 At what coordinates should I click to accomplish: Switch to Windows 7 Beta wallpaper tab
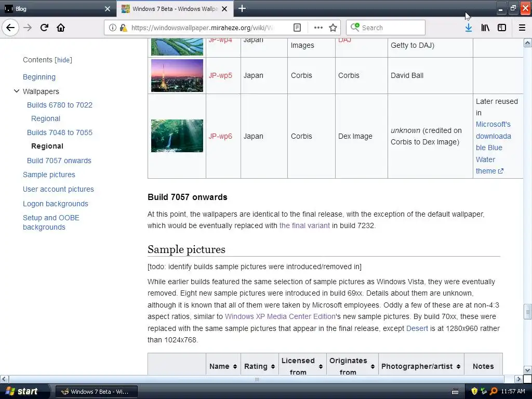(x=175, y=9)
